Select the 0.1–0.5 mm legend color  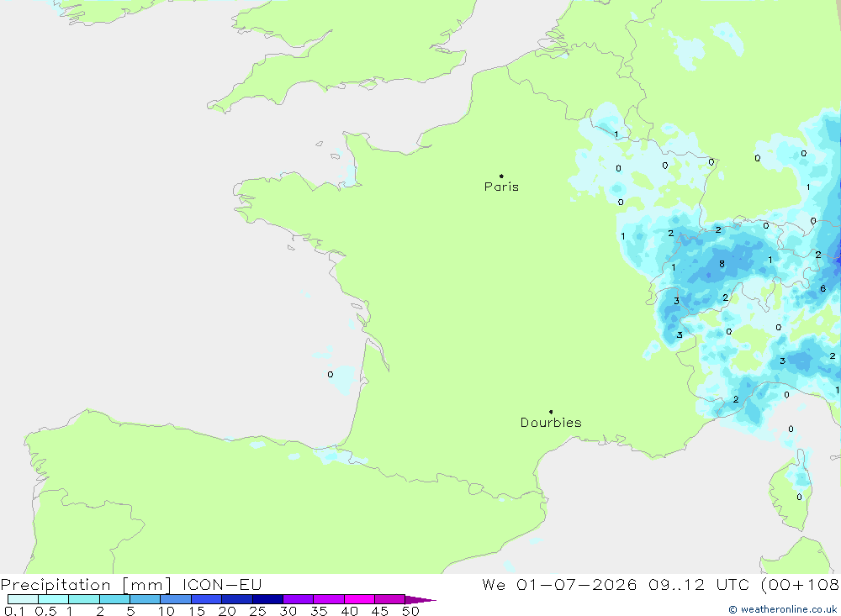pos(23,599)
